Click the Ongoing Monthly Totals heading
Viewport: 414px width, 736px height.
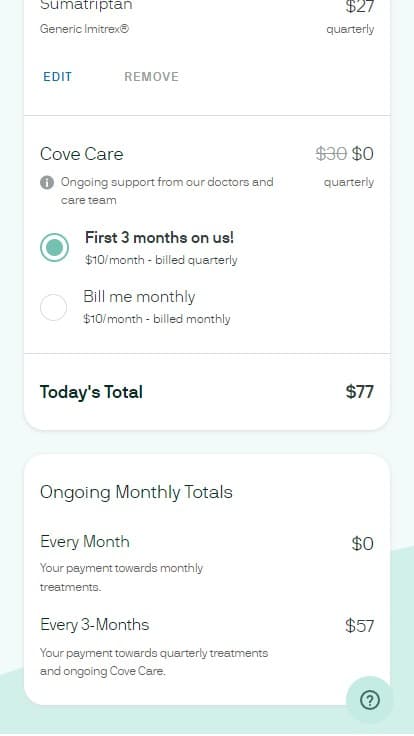[x=136, y=492]
